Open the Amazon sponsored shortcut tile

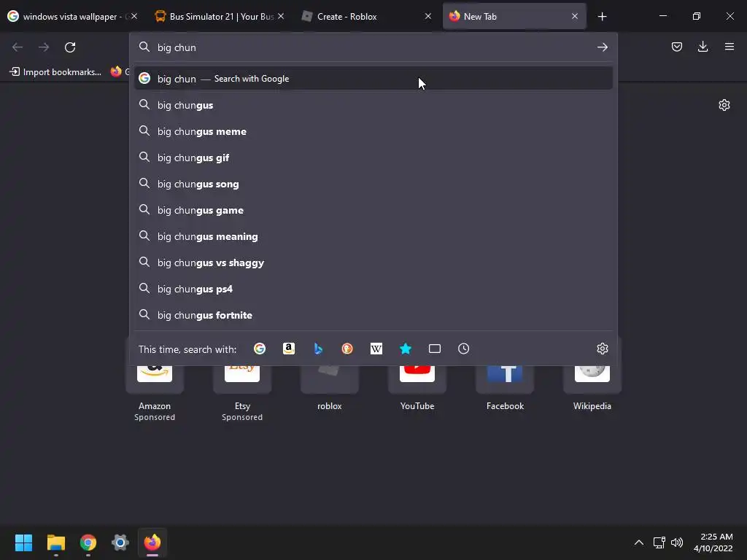tap(155, 378)
